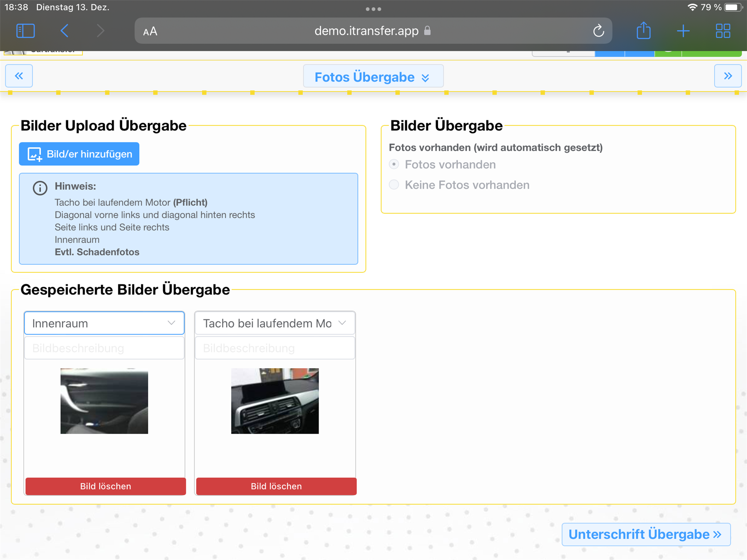Go to Unterschrift Übergabe next step
This screenshot has width=747, height=560.
[646, 534]
